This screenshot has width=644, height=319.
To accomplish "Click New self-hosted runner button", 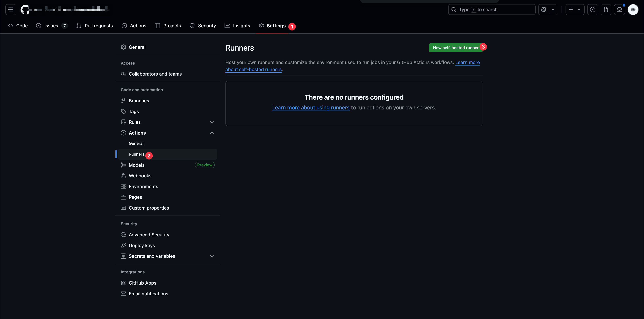I will coord(455,48).
